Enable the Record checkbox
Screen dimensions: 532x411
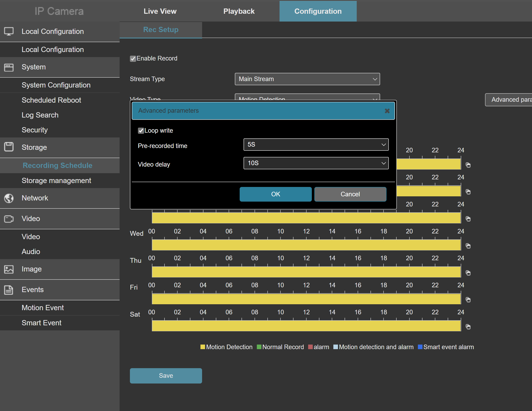click(133, 58)
